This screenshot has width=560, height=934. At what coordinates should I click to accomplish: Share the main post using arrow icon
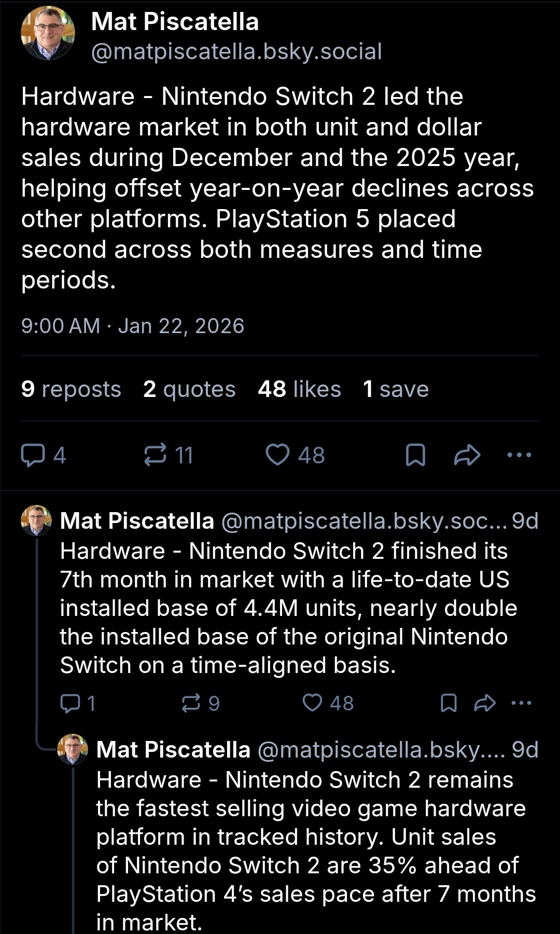click(467, 455)
